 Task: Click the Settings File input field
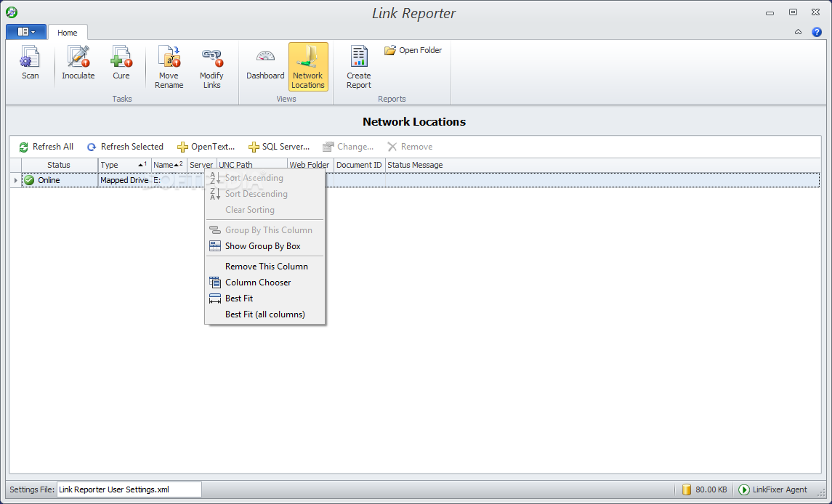tap(129, 489)
